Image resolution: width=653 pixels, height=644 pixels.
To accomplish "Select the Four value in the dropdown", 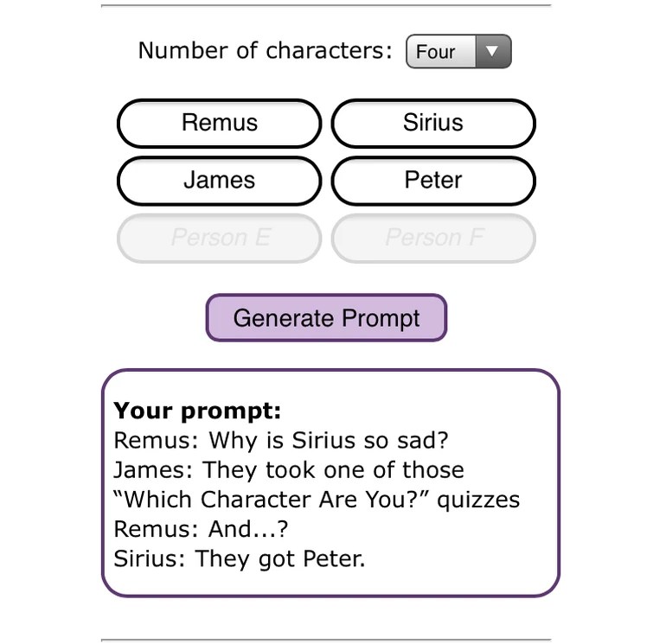I will 436,52.
